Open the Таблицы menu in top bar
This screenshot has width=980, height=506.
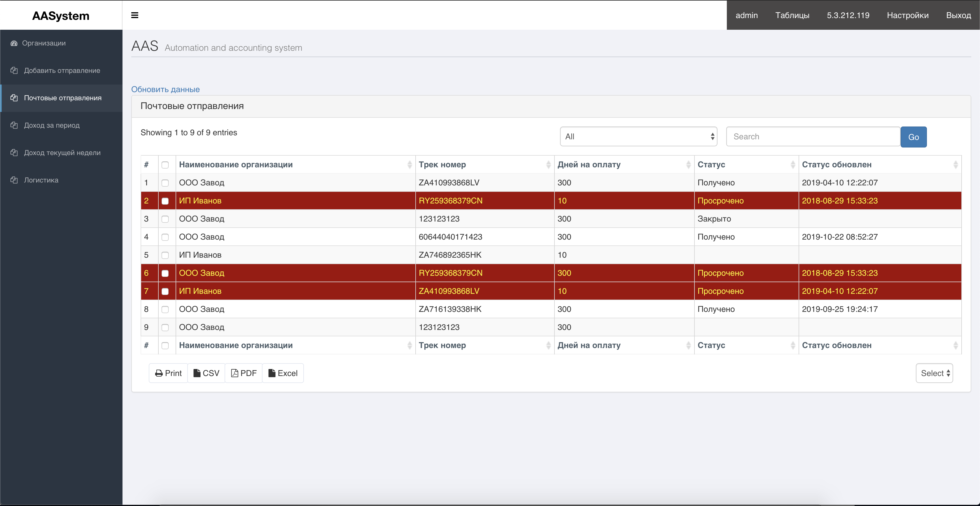click(x=792, y=15)
